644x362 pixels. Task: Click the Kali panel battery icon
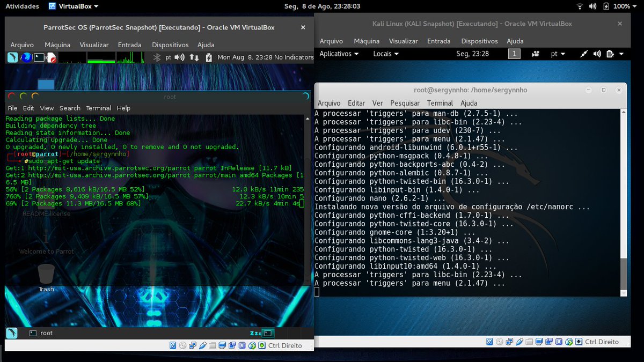610,54
